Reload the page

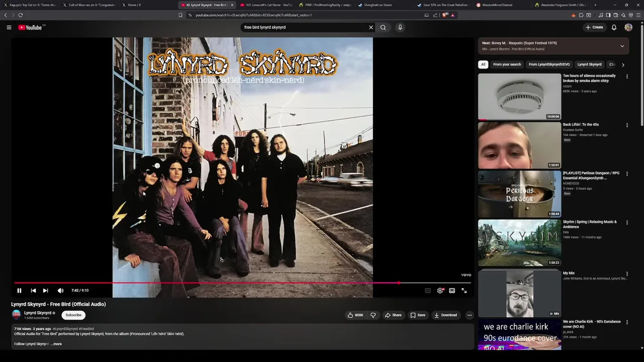pos(21,15)
